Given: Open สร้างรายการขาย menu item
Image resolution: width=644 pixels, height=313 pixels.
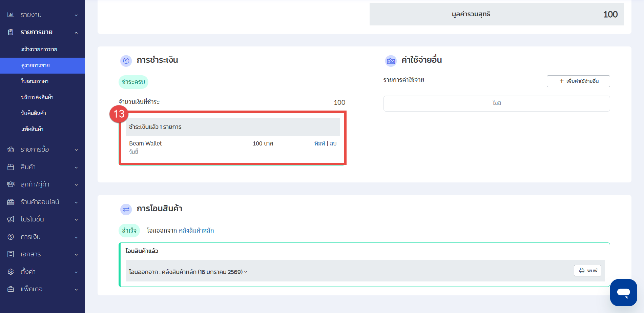Looking at the screenshot, I should [39, 50].
